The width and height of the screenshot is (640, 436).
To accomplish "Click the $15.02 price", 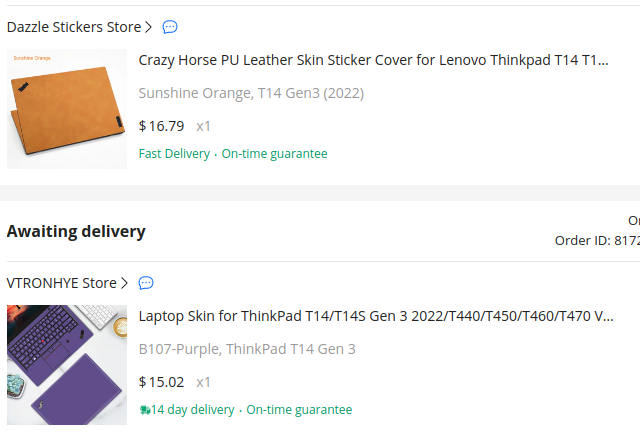I will coord(162,382).
